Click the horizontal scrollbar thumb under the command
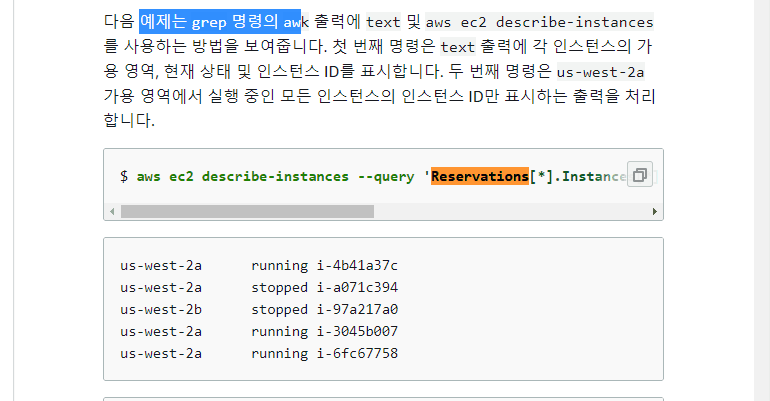This screenshot has width=770, height=401. (x=248, y=212)
